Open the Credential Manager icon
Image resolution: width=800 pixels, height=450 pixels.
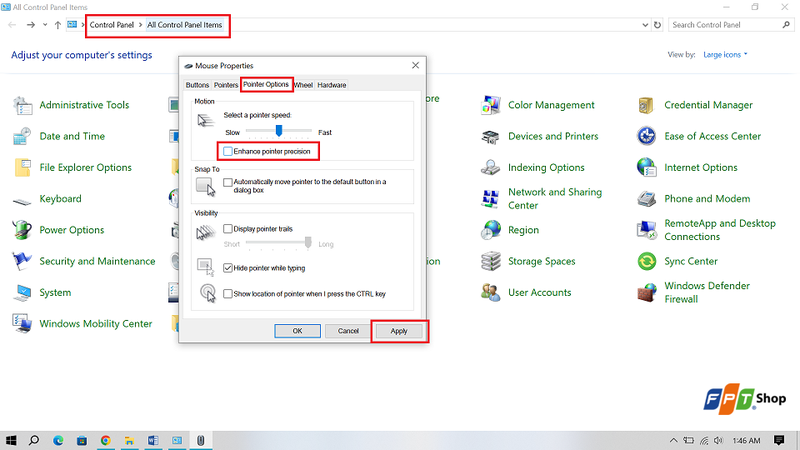(646, 105)
